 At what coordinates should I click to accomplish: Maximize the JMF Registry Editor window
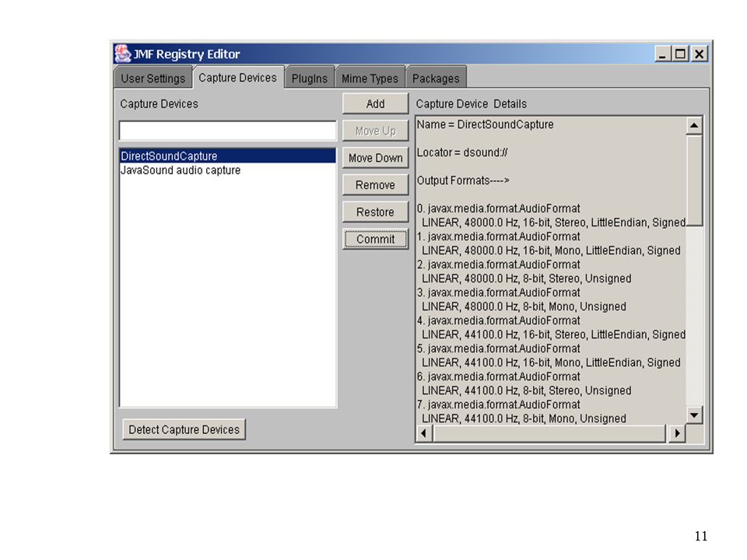[680, 54]
